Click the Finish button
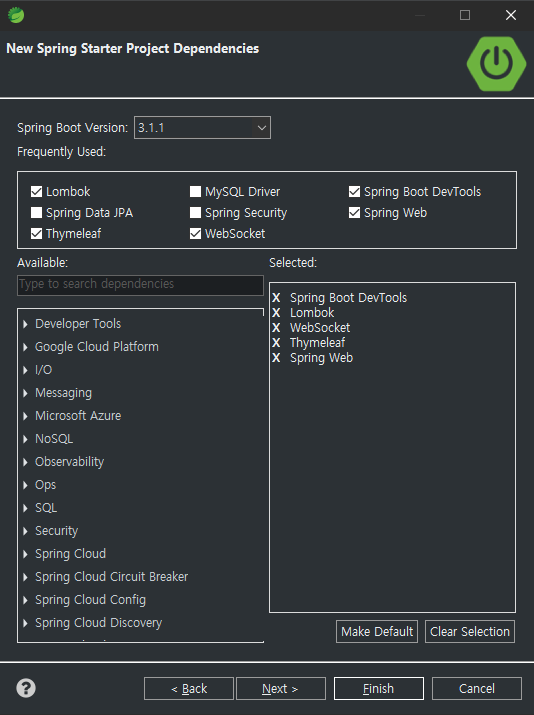534x715 pixels. [x=378, y=689]
